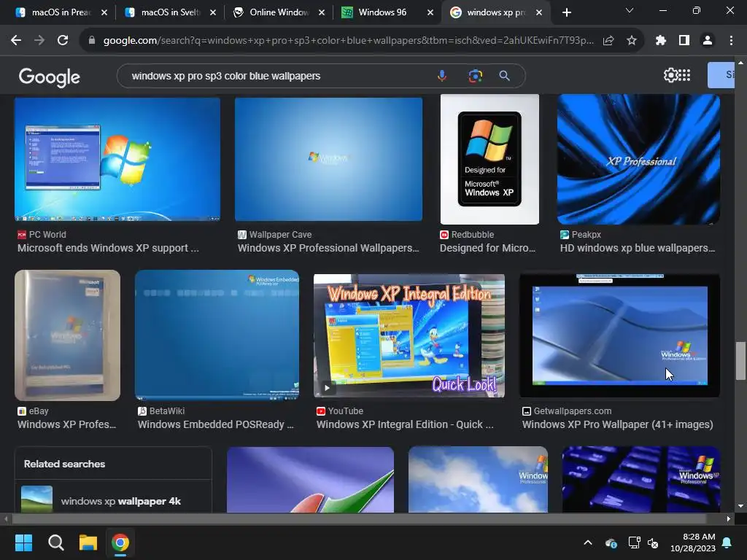Bookmark this page with the star
The height and width of the screenshot is (560, 747).
click(x=632, y=41)
